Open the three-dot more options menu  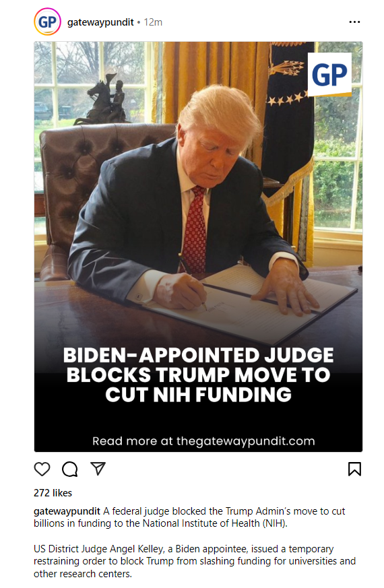pyautogui.click(x=354, y=22)
